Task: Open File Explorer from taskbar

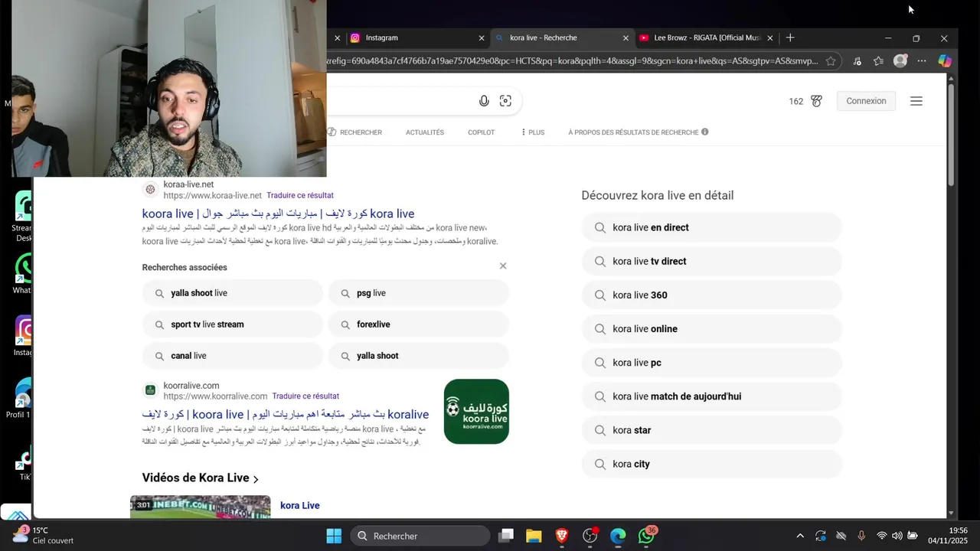Action: (534, 536)
